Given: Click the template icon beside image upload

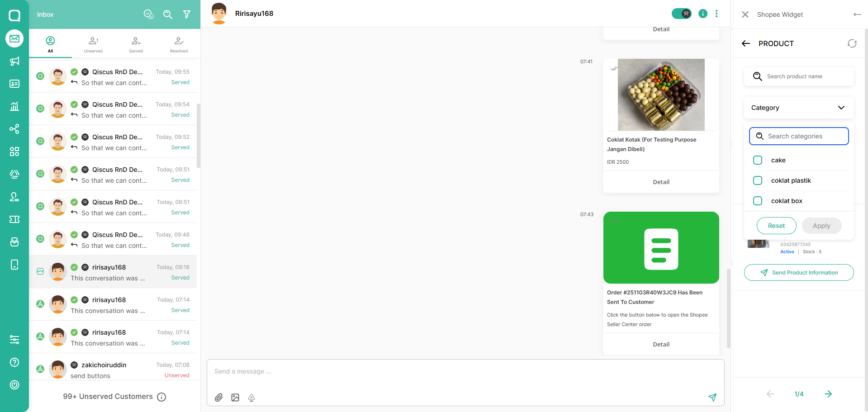Looking at the screenshot, I should click(251, 398).
